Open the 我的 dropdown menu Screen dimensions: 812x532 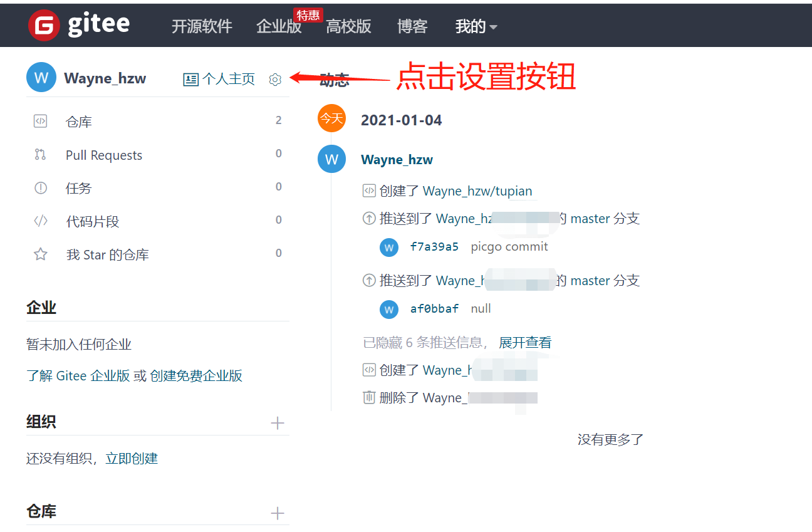coord(476,26)
